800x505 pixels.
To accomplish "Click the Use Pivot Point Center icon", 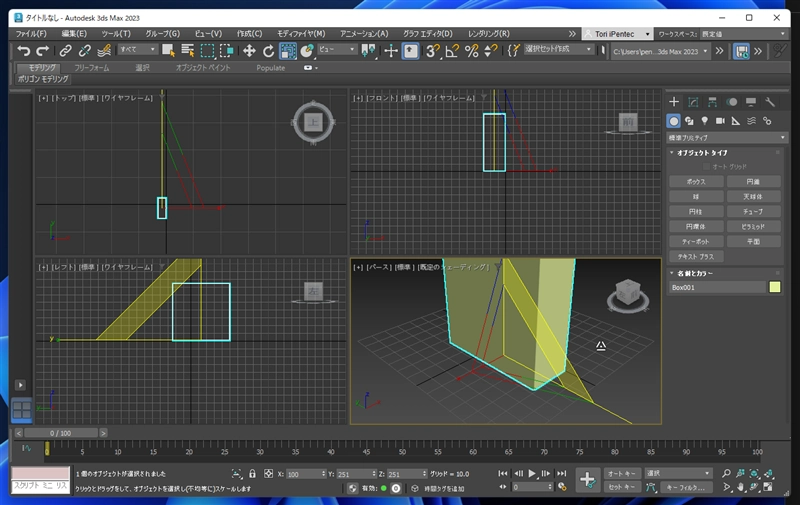I will [368, 50].
